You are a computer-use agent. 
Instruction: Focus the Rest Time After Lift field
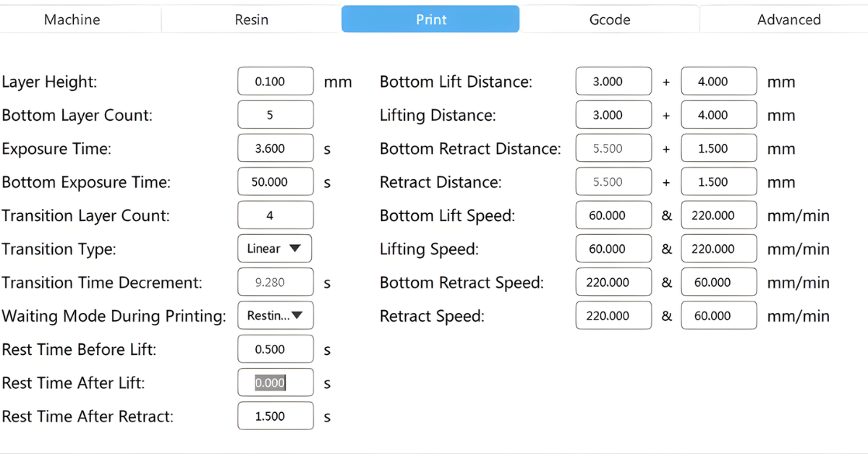click(x=276, y=382)
